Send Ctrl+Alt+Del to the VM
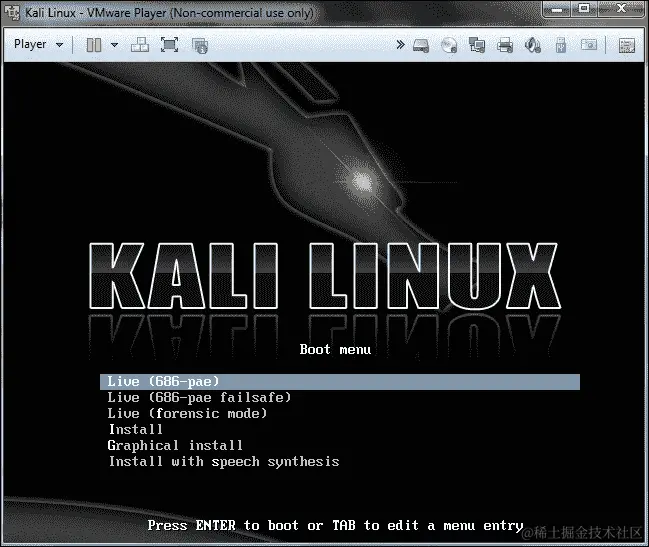649x547 pixels. coord(140,45)
